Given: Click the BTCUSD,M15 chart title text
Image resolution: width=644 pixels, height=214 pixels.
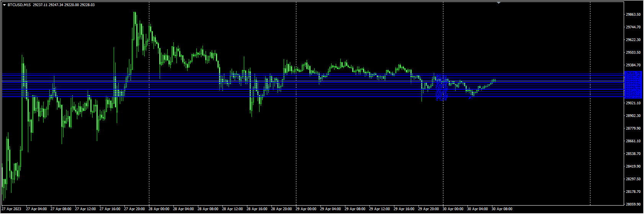Looking at the screenshot, I should tap(19, 5).
